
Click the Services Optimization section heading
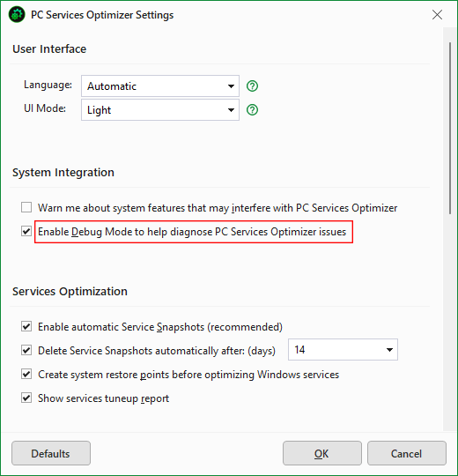[70, 292]
